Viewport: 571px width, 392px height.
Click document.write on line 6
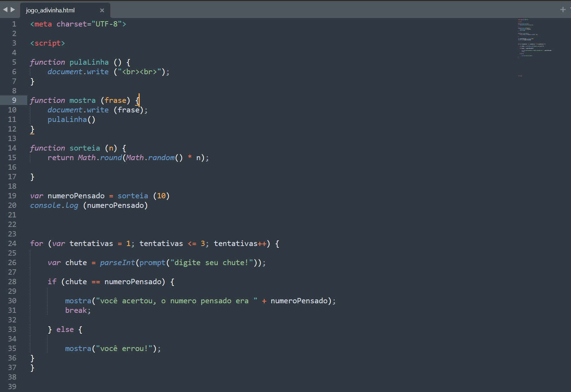78,72
